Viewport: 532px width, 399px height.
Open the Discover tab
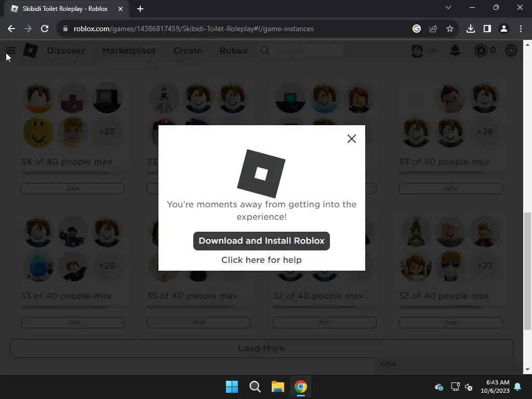(66, 50)
